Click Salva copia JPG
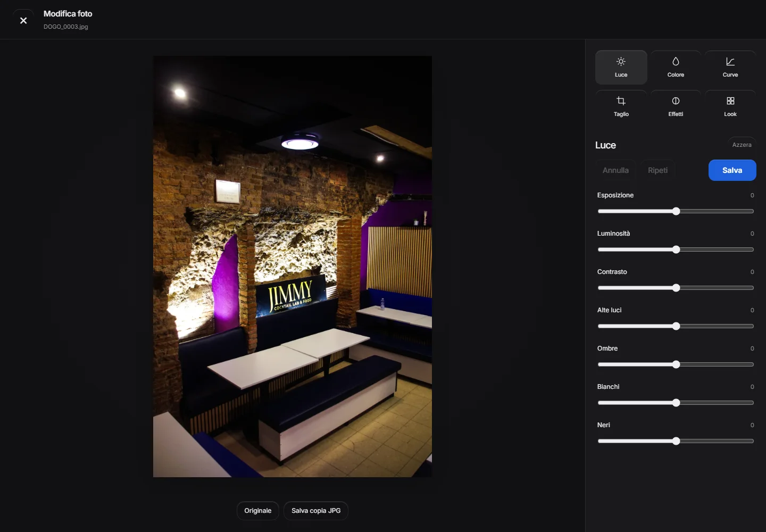766x532 pixels. [316, 511]
